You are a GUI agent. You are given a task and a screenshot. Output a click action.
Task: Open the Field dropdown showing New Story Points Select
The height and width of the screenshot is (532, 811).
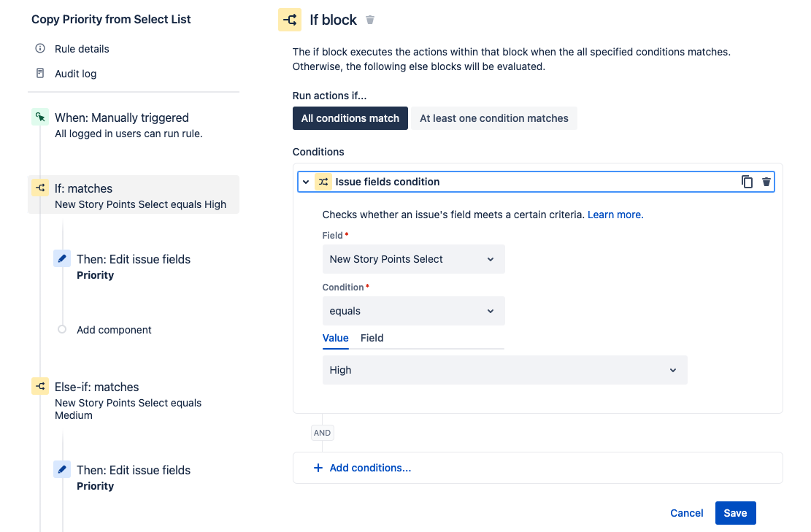(x=413, y=259)
